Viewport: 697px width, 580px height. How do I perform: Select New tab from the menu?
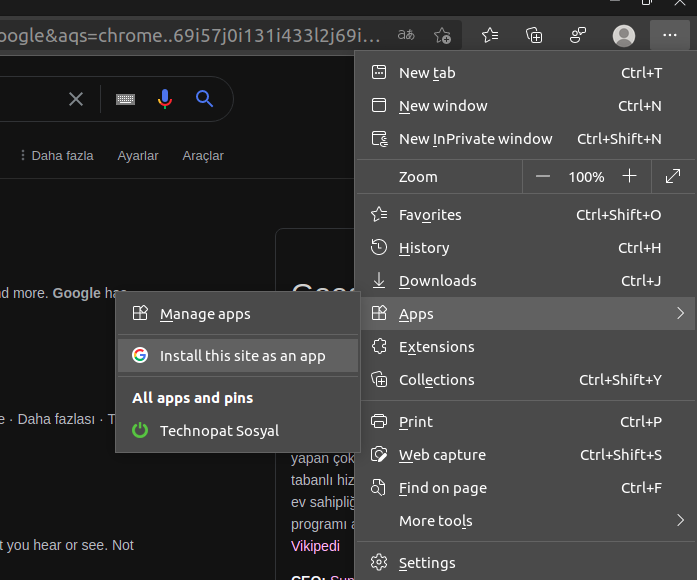click(526, 72)
